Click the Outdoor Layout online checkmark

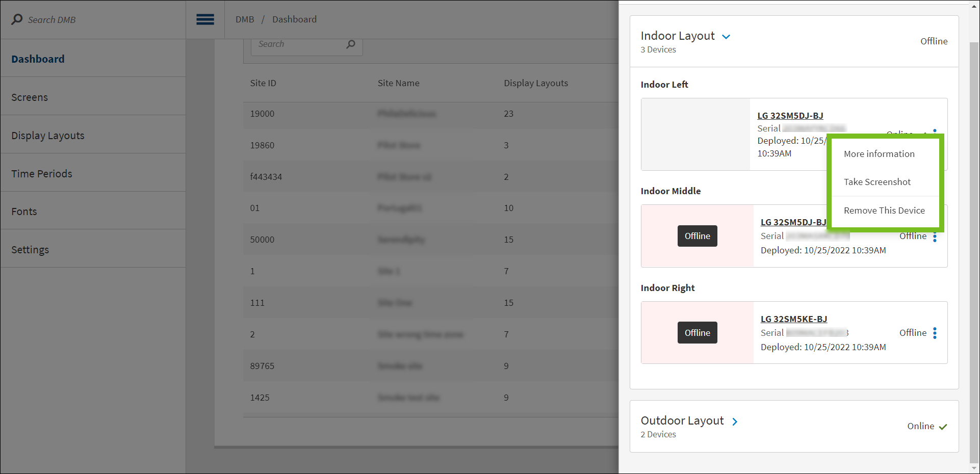click(943, 427)
